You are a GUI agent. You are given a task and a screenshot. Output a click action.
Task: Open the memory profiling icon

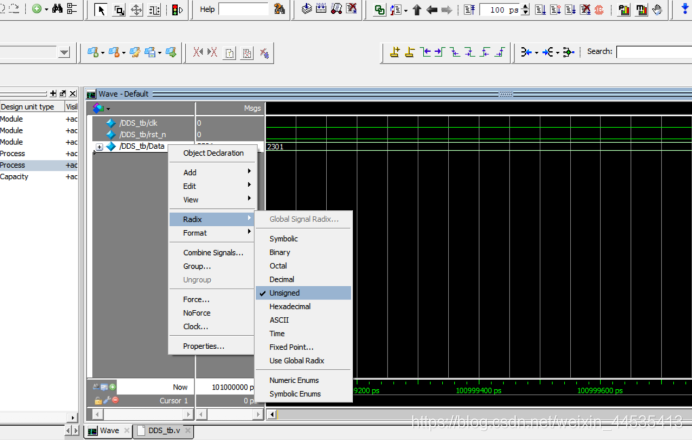[641, 10]
